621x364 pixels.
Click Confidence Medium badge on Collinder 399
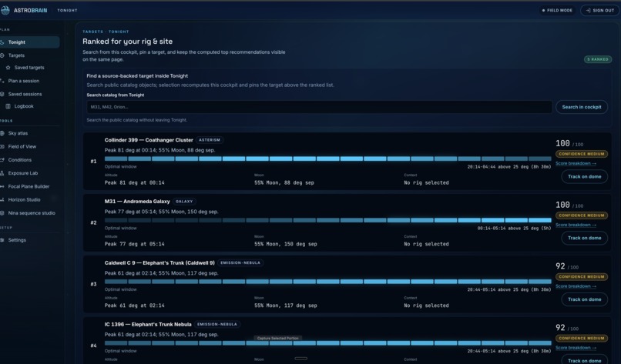click(582, 154)
